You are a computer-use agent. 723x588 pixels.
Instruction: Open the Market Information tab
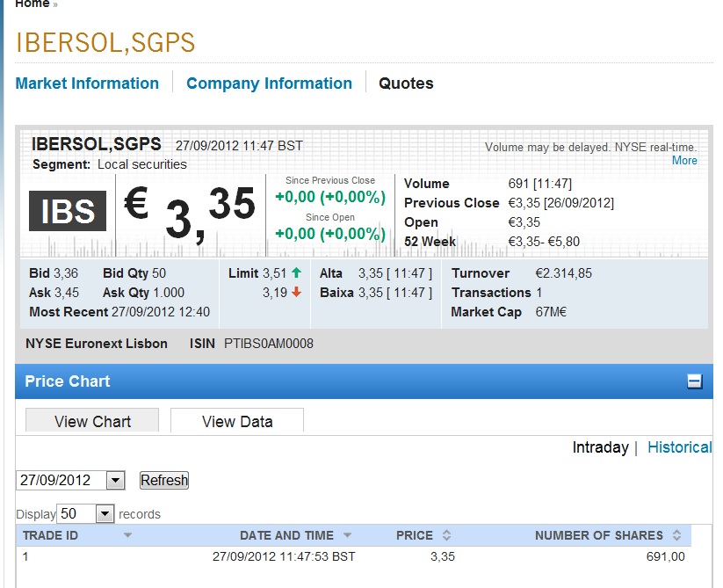[87, 83]
